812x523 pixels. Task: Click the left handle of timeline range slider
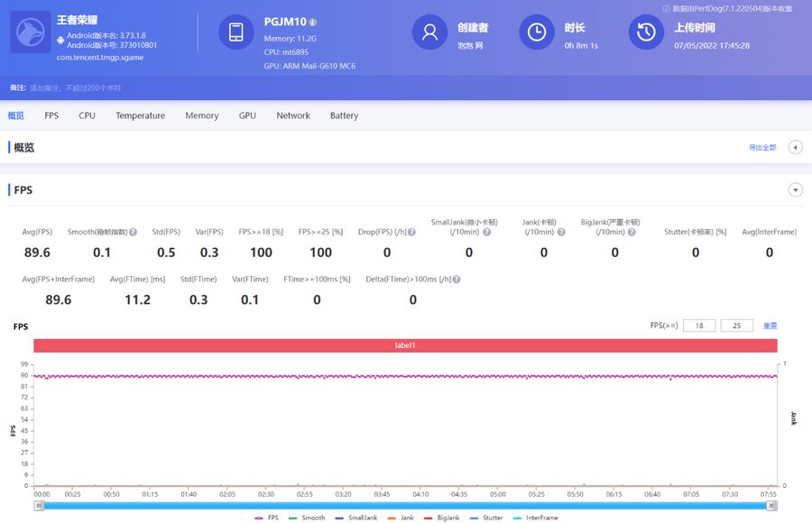tap(40, 506)
